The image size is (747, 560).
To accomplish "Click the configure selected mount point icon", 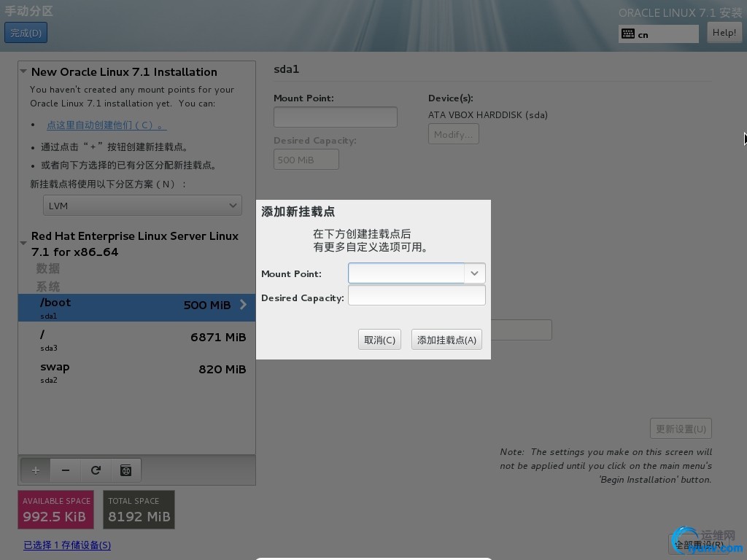I will [125, 470].
